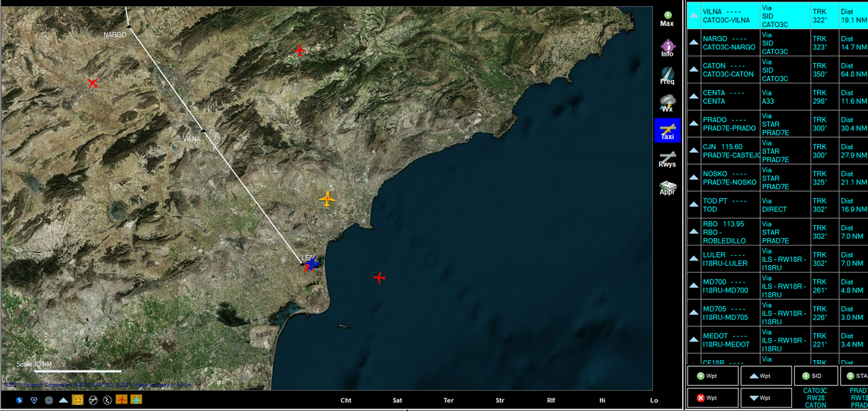The height and width of the screenshot is (411, 868).
Task: Click the NARGO waypoint marker on the map
Action: (x=129, y=26)
